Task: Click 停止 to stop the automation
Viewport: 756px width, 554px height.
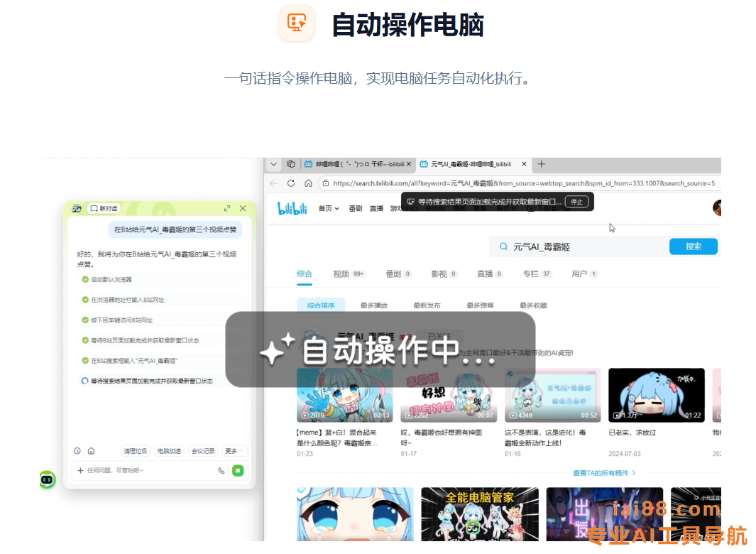Action: (576, 202)
